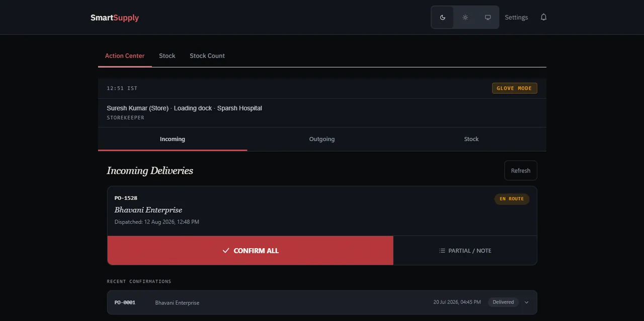Switch to dark theme moon icon
644x321 pixels.
pyautogui.click(x=443, y=18)
